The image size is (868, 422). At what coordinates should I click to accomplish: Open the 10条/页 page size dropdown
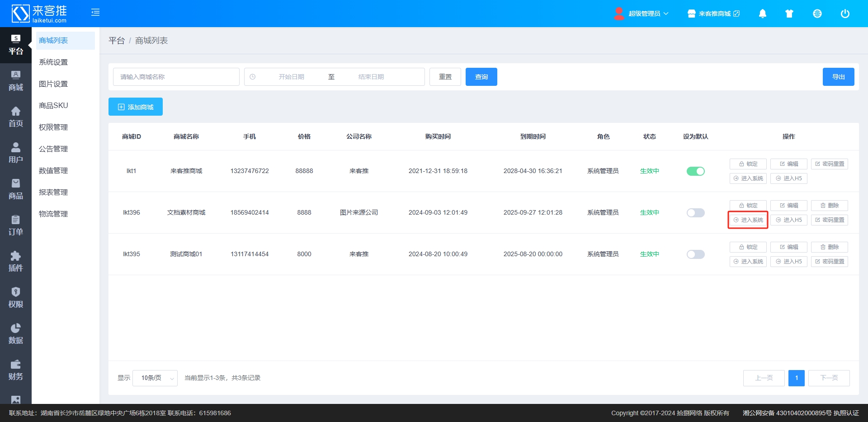tap(155, 378)
